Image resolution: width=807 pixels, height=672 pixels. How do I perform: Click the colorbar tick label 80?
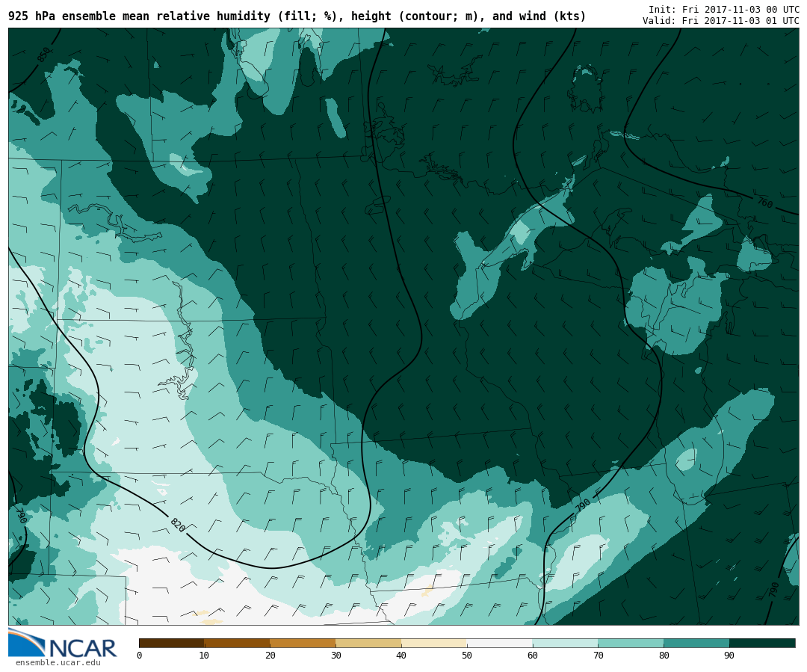pyautogui.click(x=664, y=656)
